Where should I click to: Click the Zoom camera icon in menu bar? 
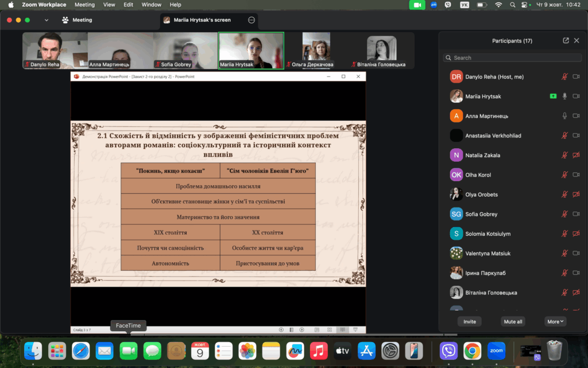(417, 5)
